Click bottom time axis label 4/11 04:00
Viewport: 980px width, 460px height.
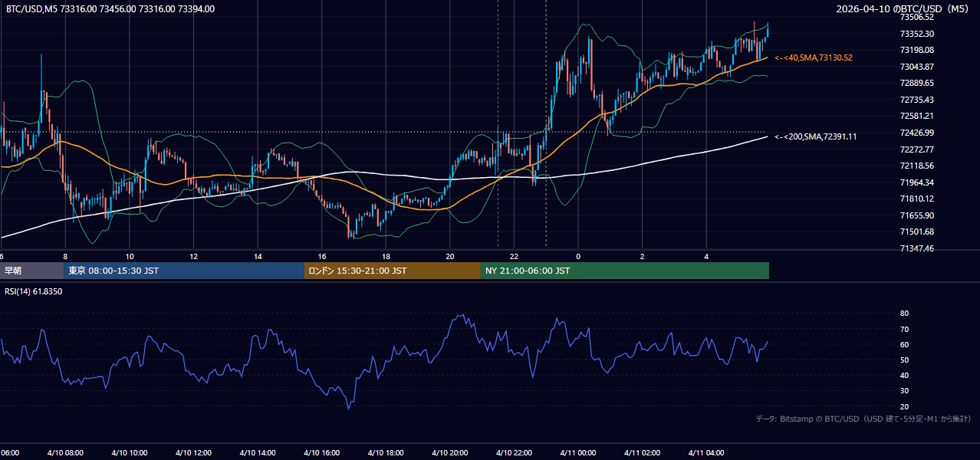(x=706, y=453)
